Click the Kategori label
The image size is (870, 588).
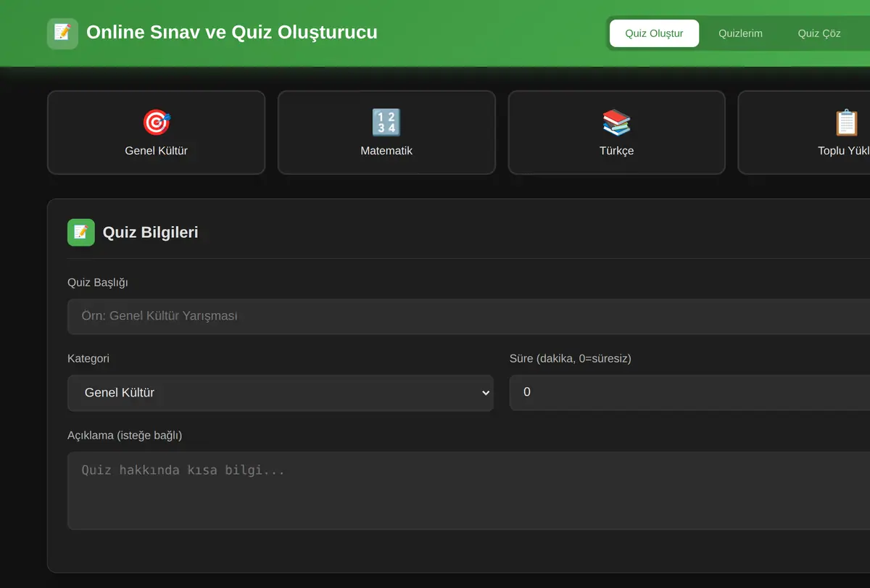click(88, 358)
